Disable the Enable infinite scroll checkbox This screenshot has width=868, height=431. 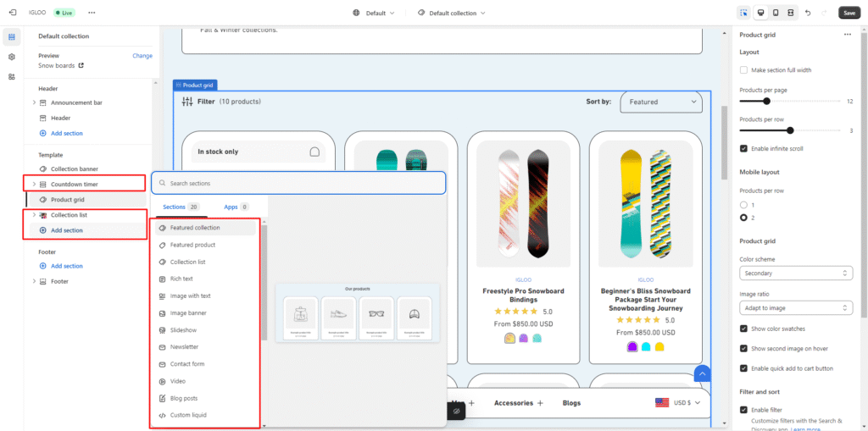tap(744, 148)
